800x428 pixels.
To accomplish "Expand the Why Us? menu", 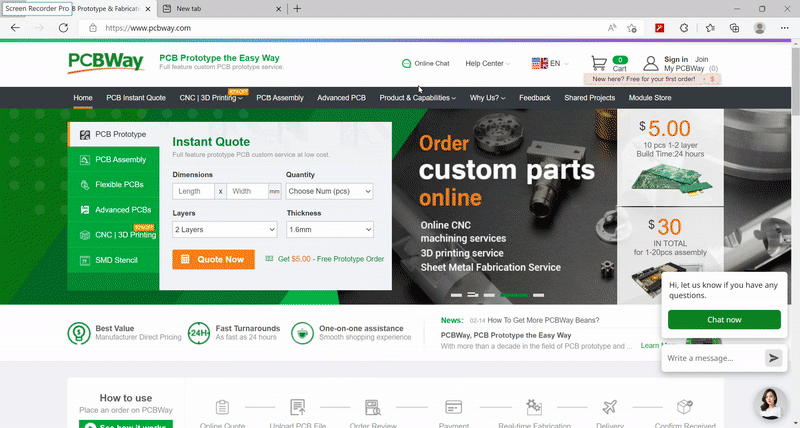I will [x=487, y=98].
